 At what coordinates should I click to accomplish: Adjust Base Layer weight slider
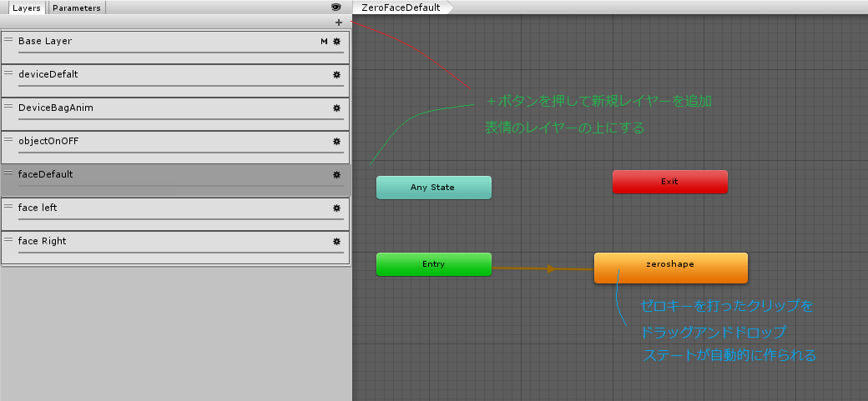(181, 53)
